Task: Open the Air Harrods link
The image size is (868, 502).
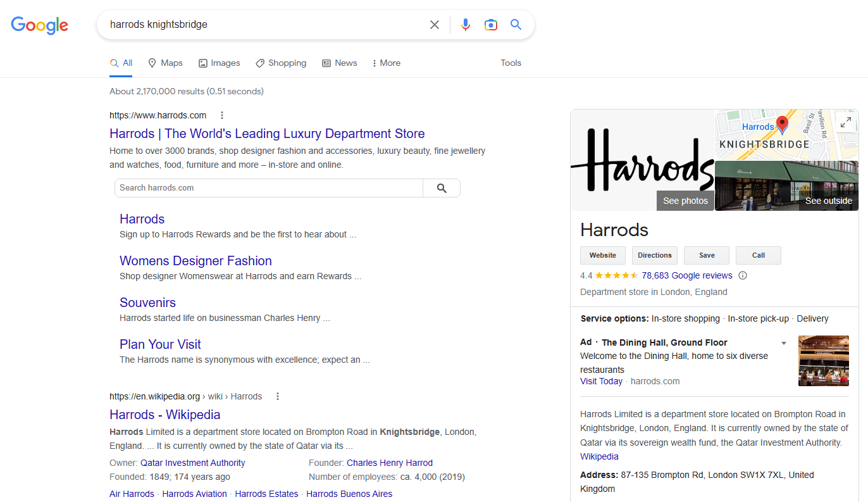Action: coord(132,494)
